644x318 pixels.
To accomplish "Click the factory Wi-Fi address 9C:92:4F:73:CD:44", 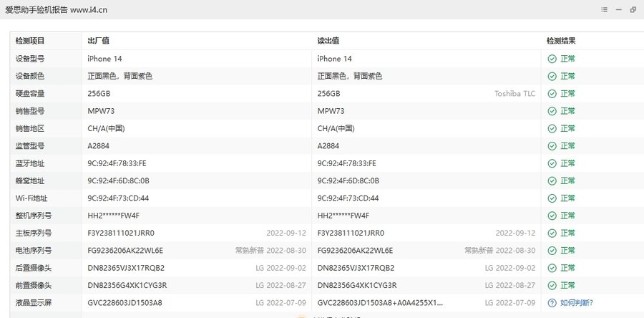I will pyautogui.click(x=118, y=198).
